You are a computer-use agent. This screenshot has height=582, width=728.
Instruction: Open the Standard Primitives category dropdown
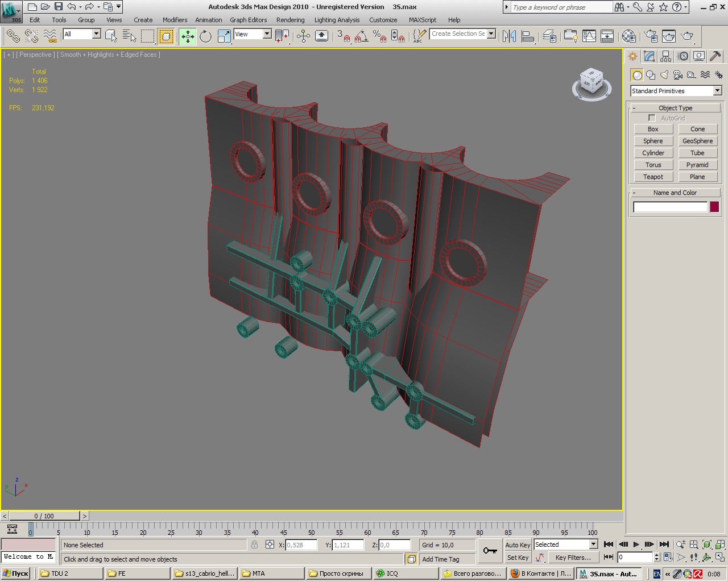pyautogui.click(x=717, y=91)
